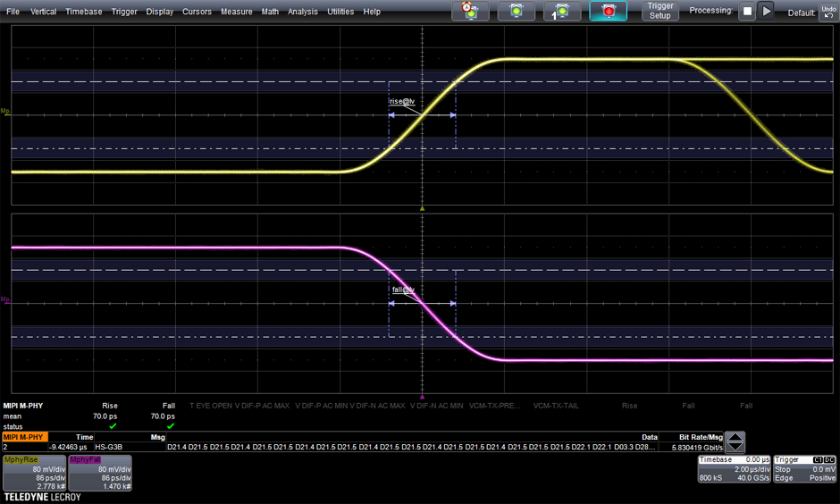Screen dimensions: 840x504
Task: Click the Undo button
Action: point(827,12)
